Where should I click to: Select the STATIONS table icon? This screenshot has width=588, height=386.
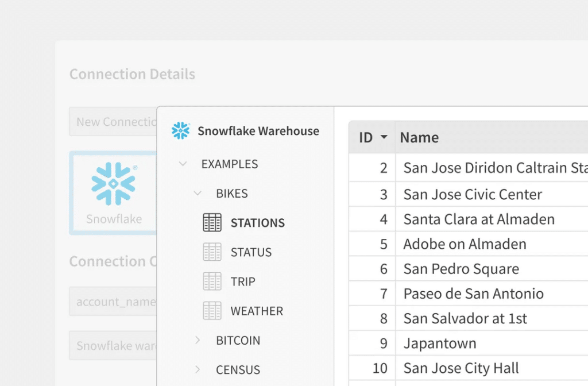212,222
